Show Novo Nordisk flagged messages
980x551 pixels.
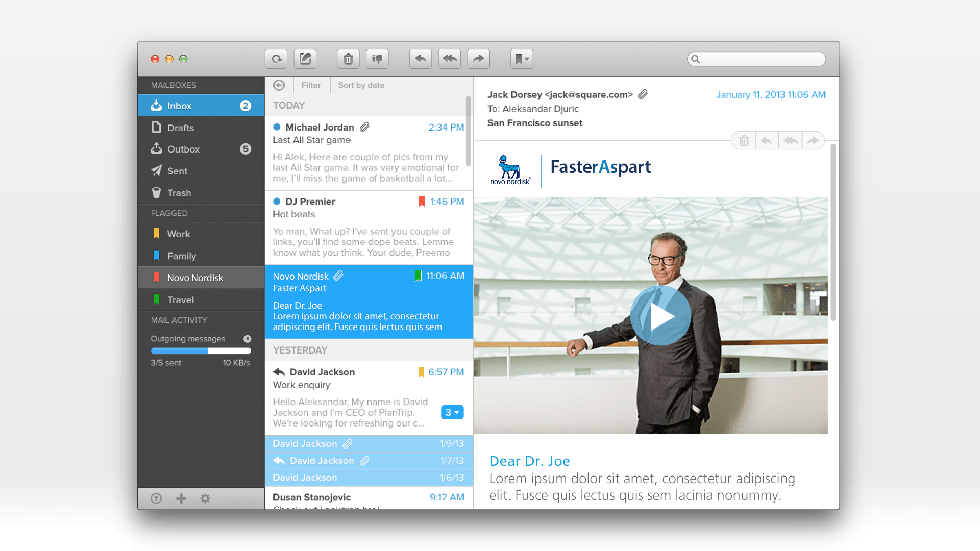point(201,278)
